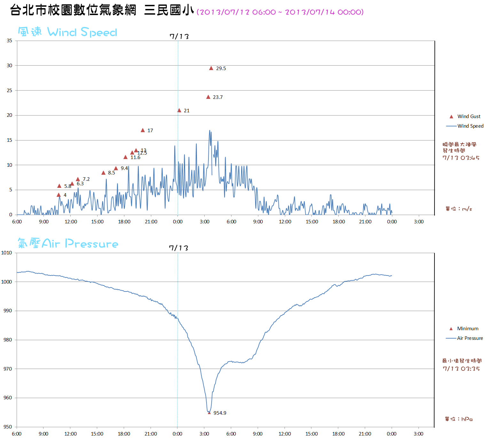Select the 8.5 wind gust triangle marker

click(x=103, y=173)
